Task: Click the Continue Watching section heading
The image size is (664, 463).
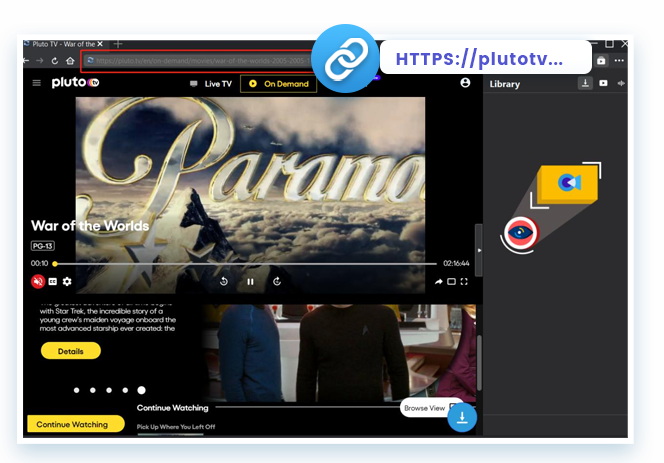Action: (x=172, y=408)
